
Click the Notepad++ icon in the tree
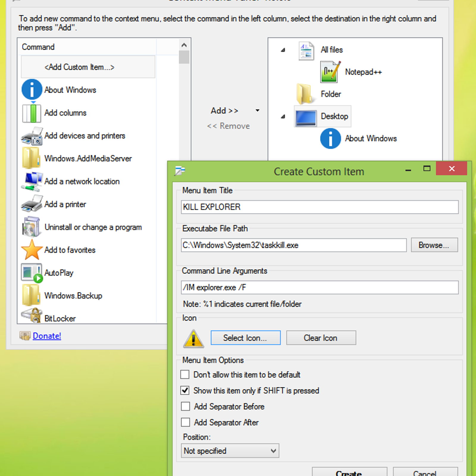point(330,72)
